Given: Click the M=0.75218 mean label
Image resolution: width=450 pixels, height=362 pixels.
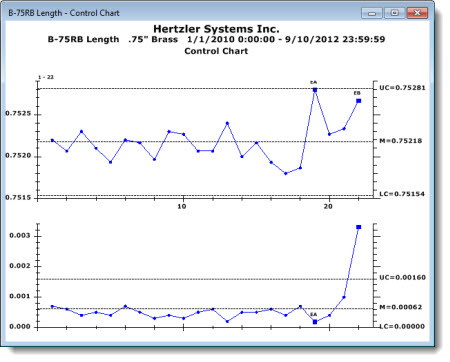Looking at the screenshot, I should (401, 141).
